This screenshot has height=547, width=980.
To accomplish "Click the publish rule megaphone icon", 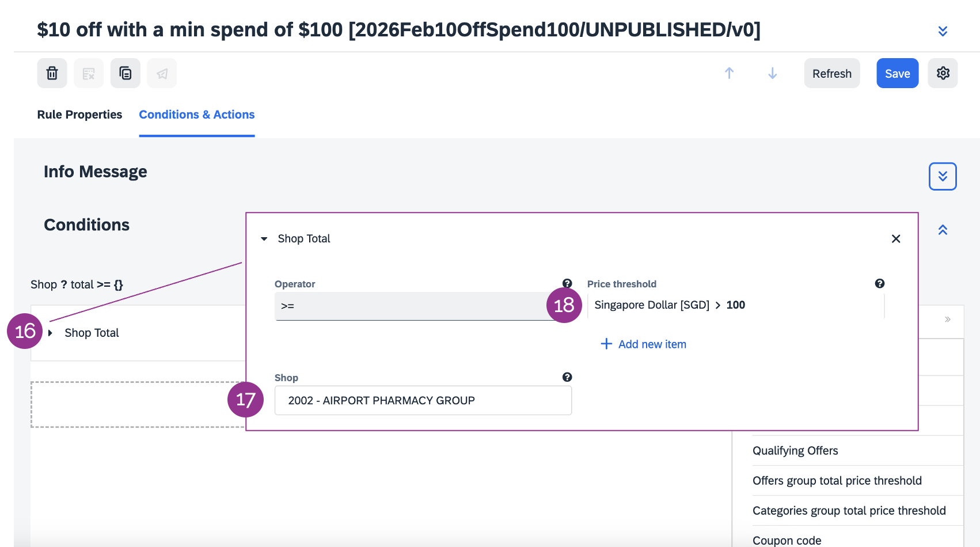I will click(162, 73).
